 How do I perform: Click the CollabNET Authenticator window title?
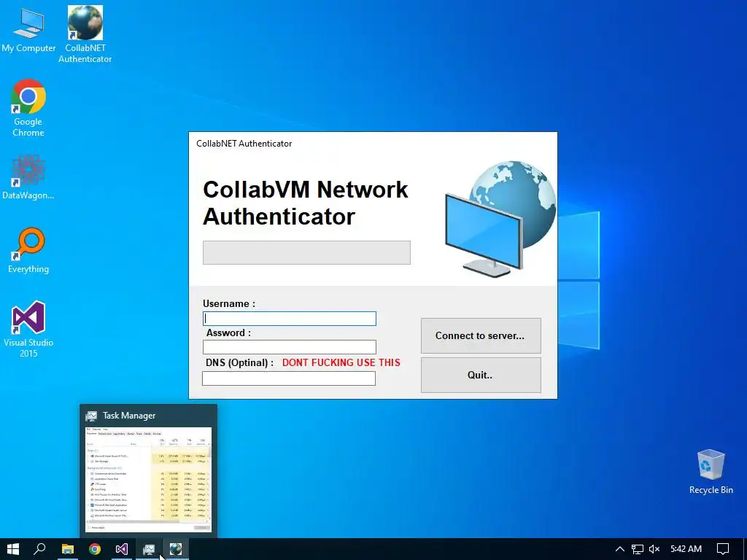click(x=244, y=144)
